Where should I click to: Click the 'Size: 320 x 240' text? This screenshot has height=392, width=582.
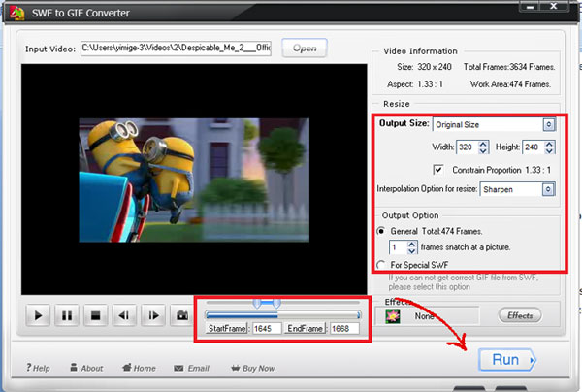pyautogui.click(x=424, y=67)
